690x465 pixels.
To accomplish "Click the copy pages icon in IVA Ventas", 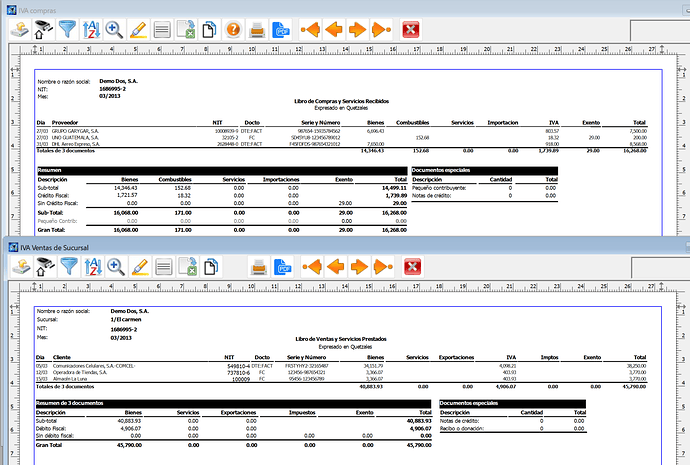I will coord(211,267).
